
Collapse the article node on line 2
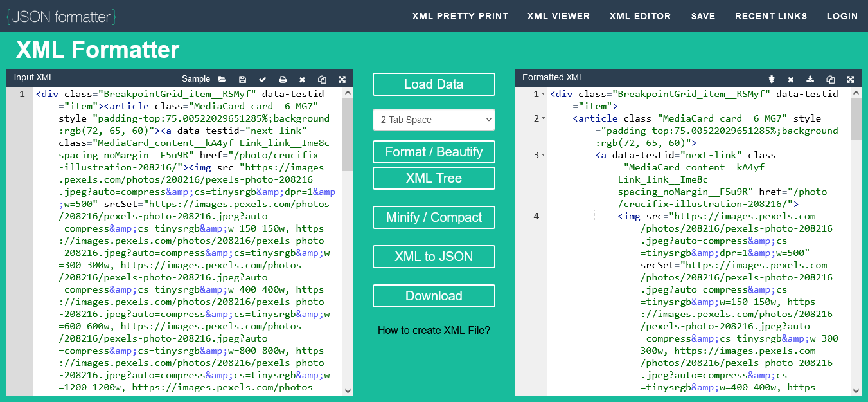(544, 119)
